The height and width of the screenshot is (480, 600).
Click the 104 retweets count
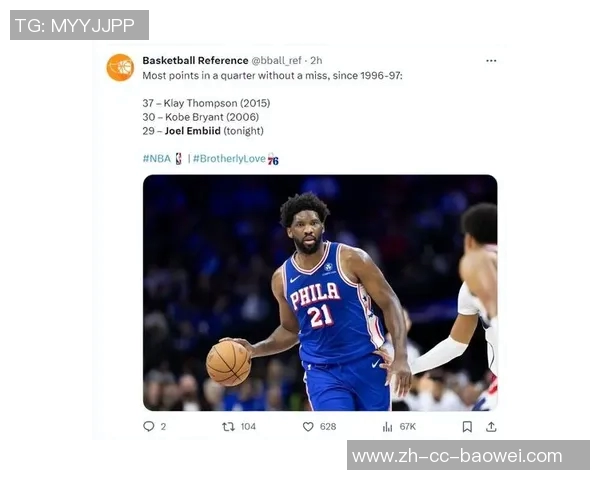[248, 426]
